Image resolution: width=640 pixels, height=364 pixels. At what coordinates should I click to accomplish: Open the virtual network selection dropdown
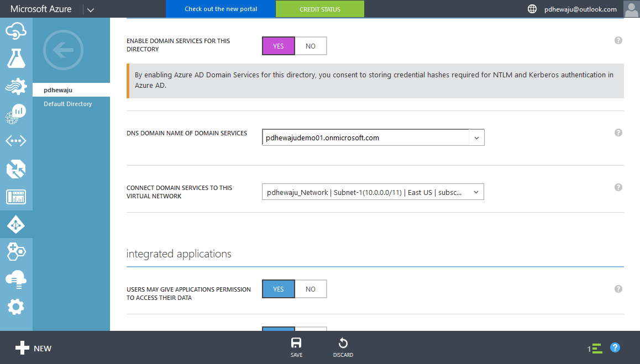pos(373,192)
